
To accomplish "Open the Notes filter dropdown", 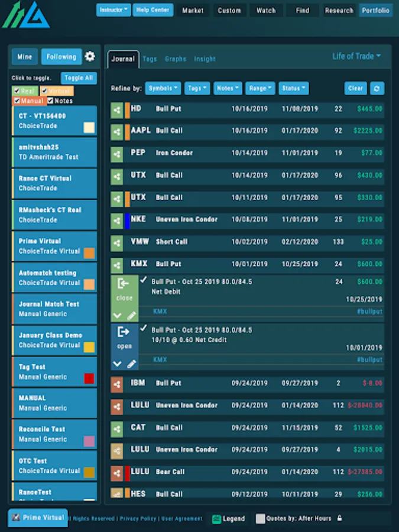I will click(228, 88).
